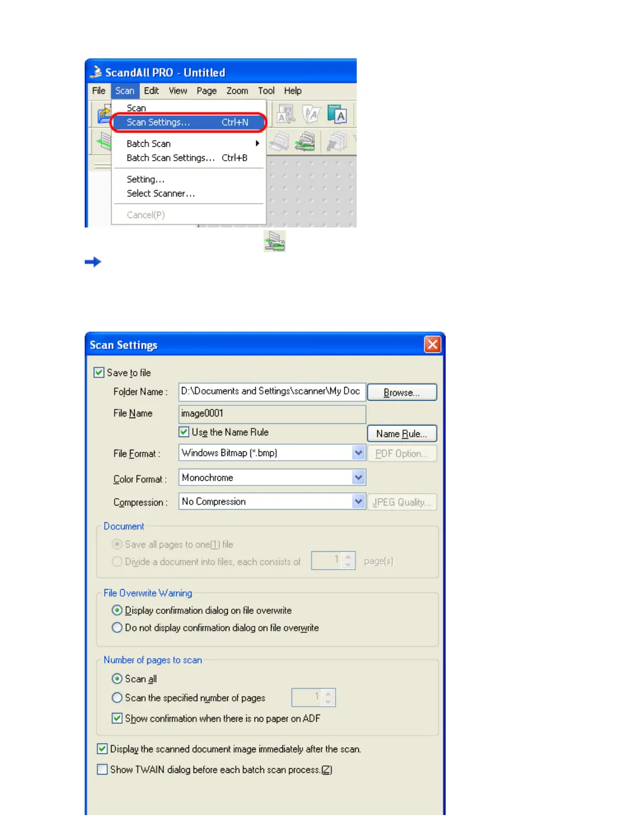Open the Edit menu
The width and height of the screenshot is (644, 834).
click(x=152, y=91)
